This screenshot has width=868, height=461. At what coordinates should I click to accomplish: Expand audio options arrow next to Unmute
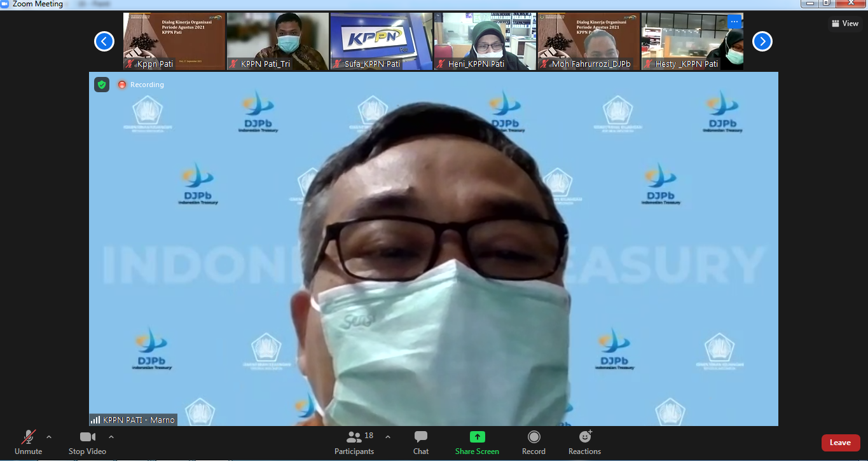[49, 437]
